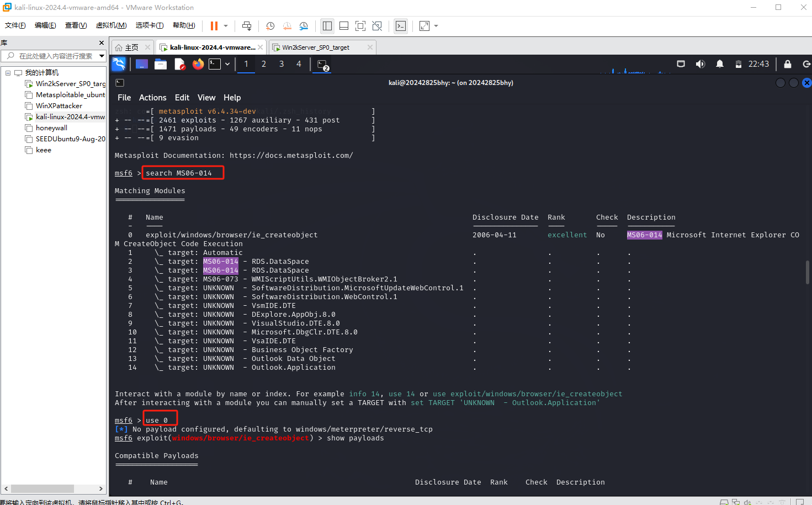
Task: Click the Kali log out icon
Action: (x=806, y=64)
